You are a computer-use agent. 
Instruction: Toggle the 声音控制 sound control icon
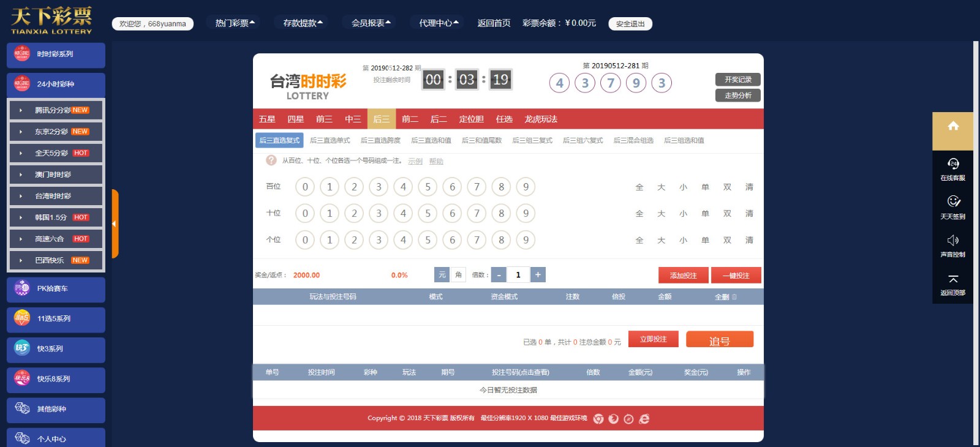click(x=952, y=241)
